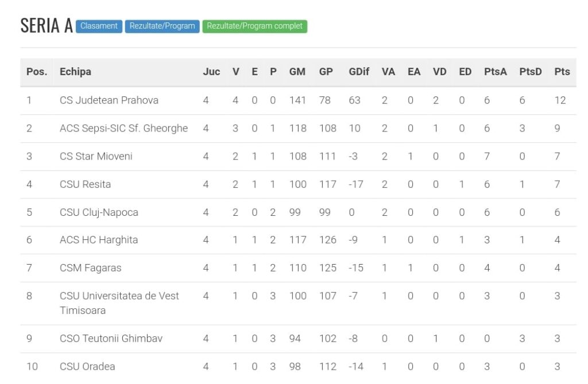Click the SERIA A heading

coord(47,26)
